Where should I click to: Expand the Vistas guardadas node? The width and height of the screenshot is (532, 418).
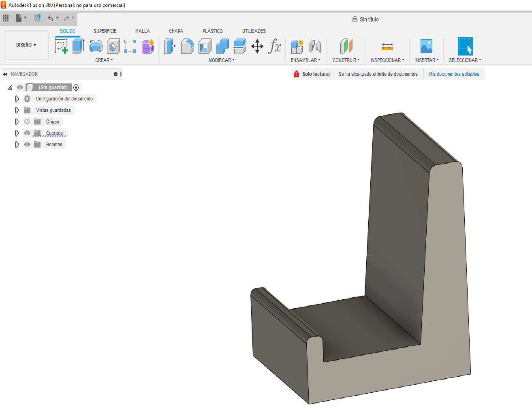[x=17, y=110]
